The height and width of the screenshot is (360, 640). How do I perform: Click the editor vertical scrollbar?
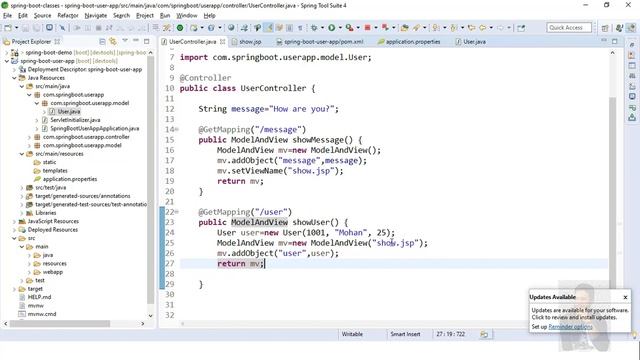coord(612,192)
